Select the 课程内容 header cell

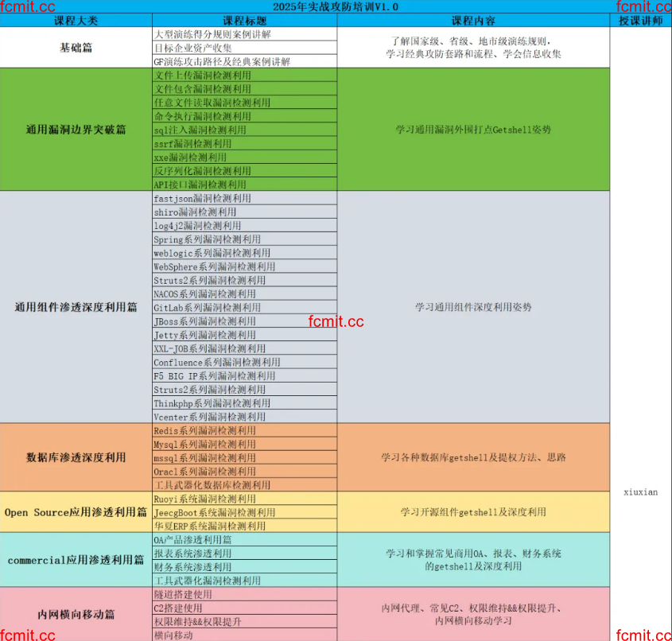point(473,21)
